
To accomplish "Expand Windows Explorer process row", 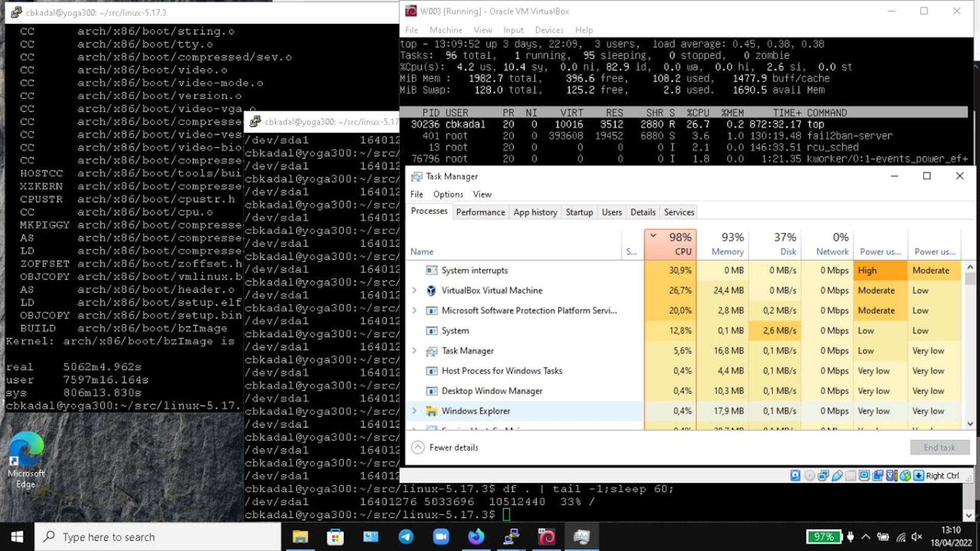I will (414, 411).
